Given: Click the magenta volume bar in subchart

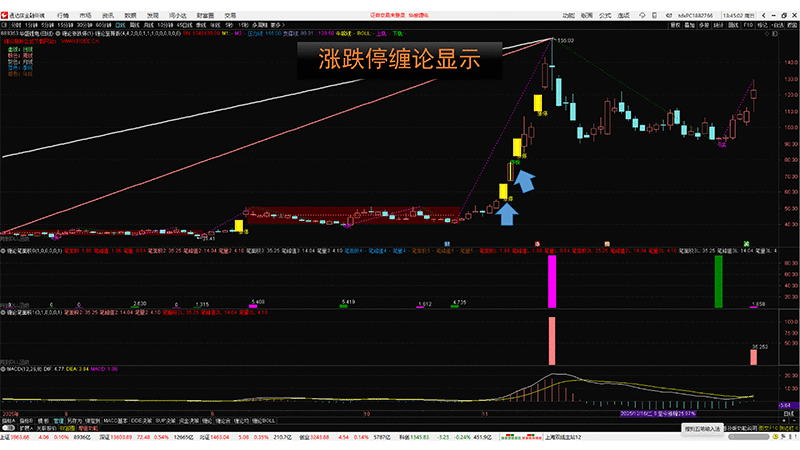Looking at the screenshot, I should pyautogui.click(x=550, y=280).
